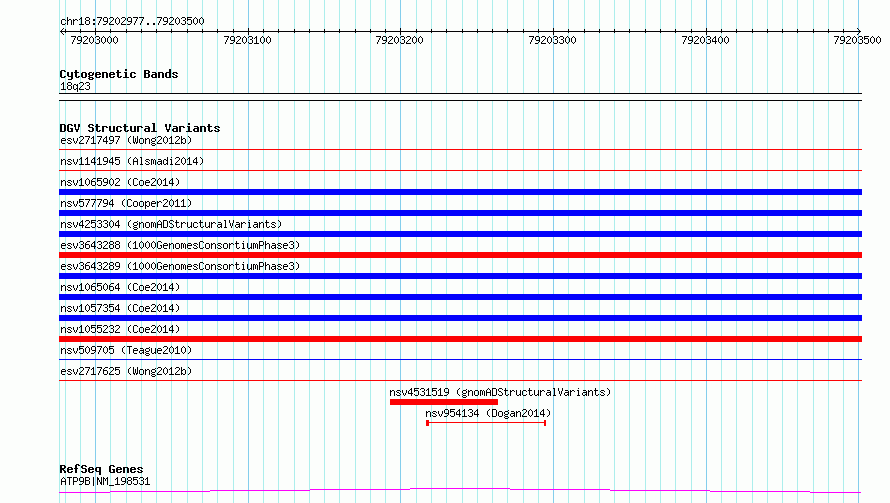Click the ruler's right arrow end
This screenshot has width=890, height=503.
click(x=859, y=31)
